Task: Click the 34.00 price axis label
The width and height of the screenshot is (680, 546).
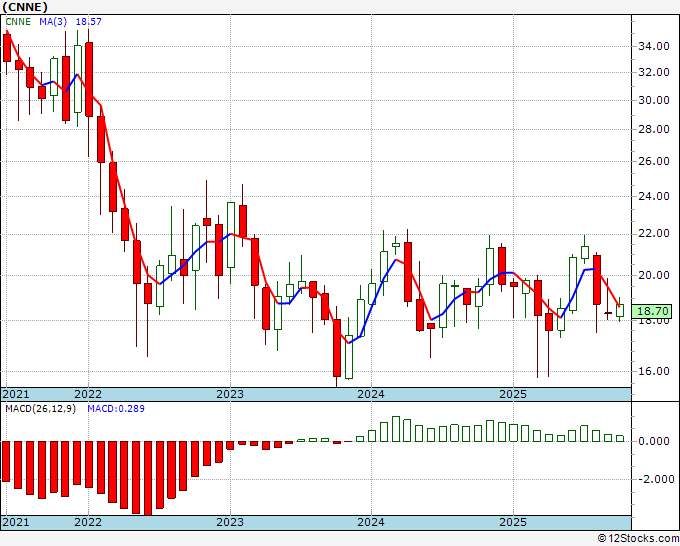Action: pyautogui.click(x=654, y=46)
